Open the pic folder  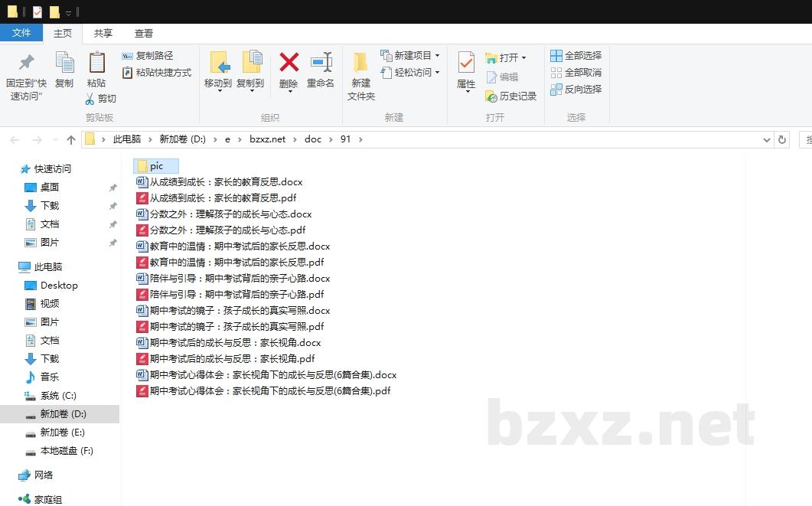(156, 166)
